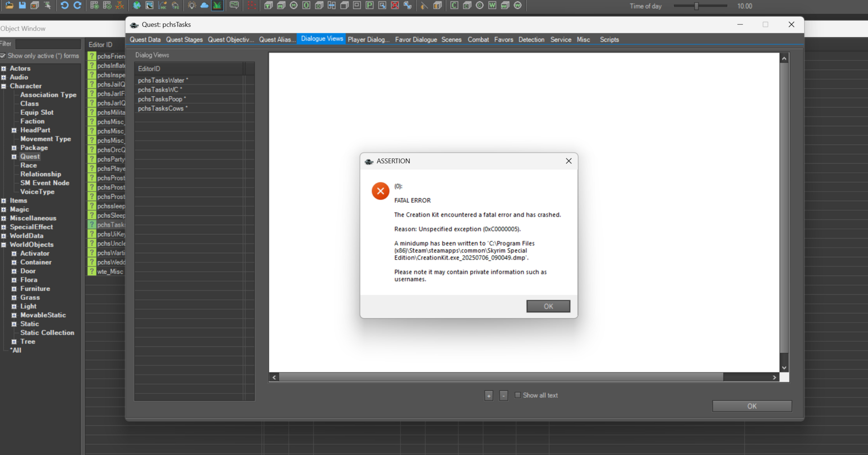Click the red error icon in ASSERTION dialog
Image resolution: width=868 pixels, height=455 pixels.
tap(381, 191)
